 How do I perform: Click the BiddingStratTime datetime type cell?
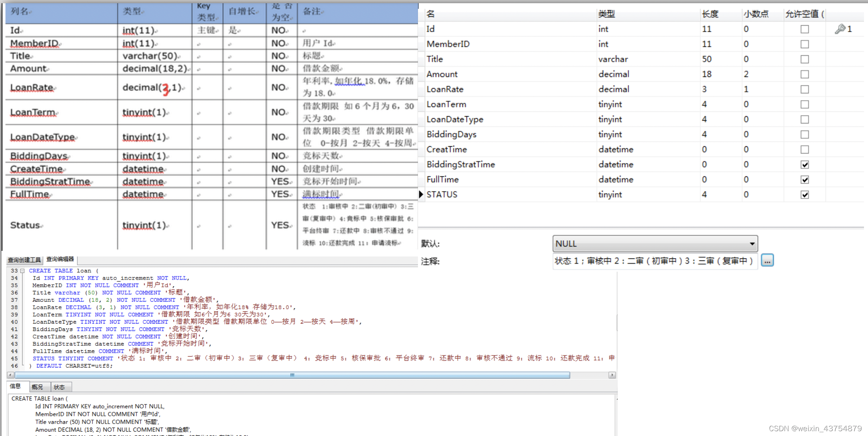click(616, 164)
